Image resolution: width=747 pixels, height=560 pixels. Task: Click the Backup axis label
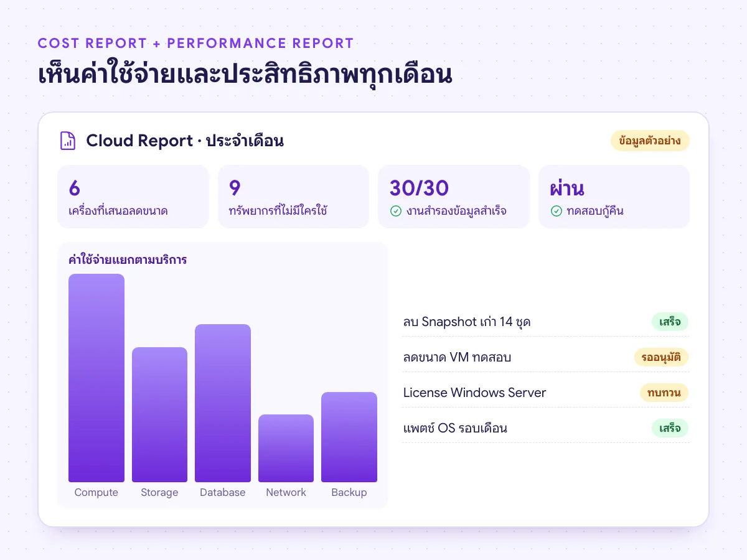coord(349,492)
